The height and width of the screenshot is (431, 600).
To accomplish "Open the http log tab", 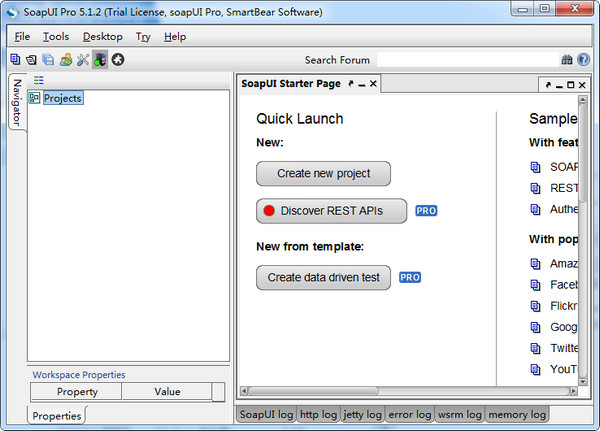I will click(x=318, y=415).
